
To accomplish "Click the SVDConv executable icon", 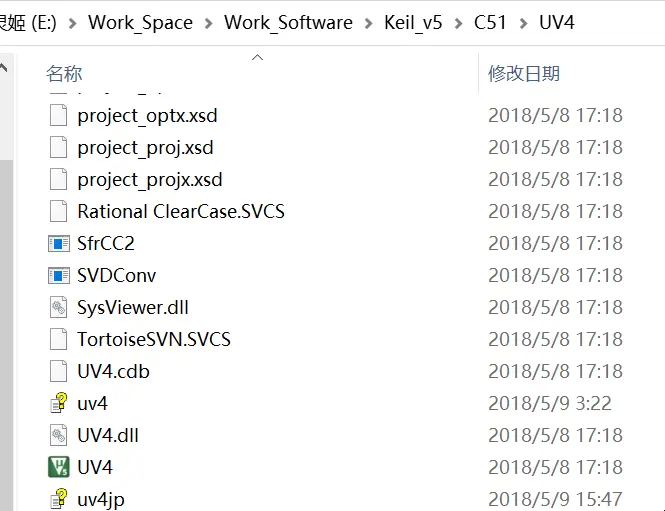I will (x=59, y=275).
